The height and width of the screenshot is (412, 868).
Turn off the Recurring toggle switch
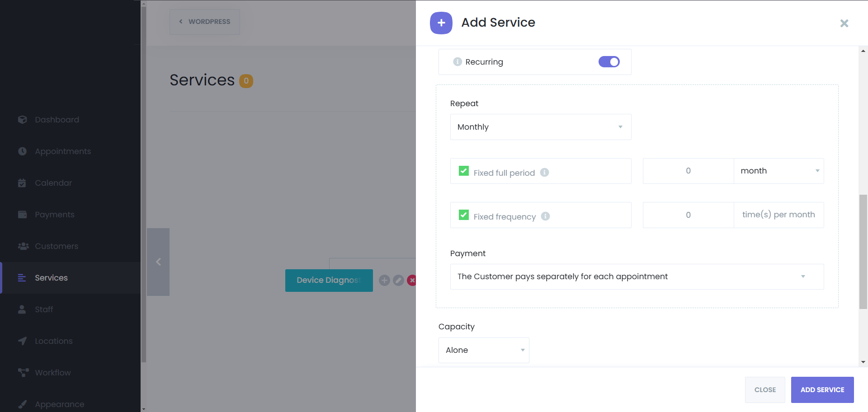coord(609,62)
